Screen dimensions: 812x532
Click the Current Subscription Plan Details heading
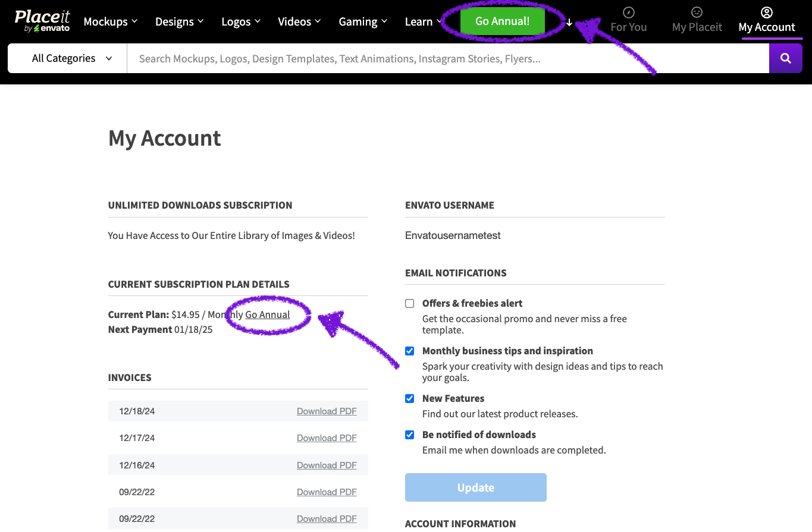[x=199, y=284]
